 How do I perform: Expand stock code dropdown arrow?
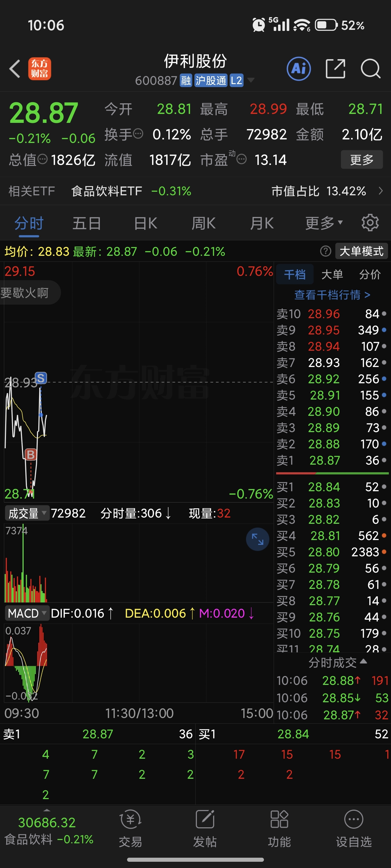pyautogui.click(x=251, y=80)
